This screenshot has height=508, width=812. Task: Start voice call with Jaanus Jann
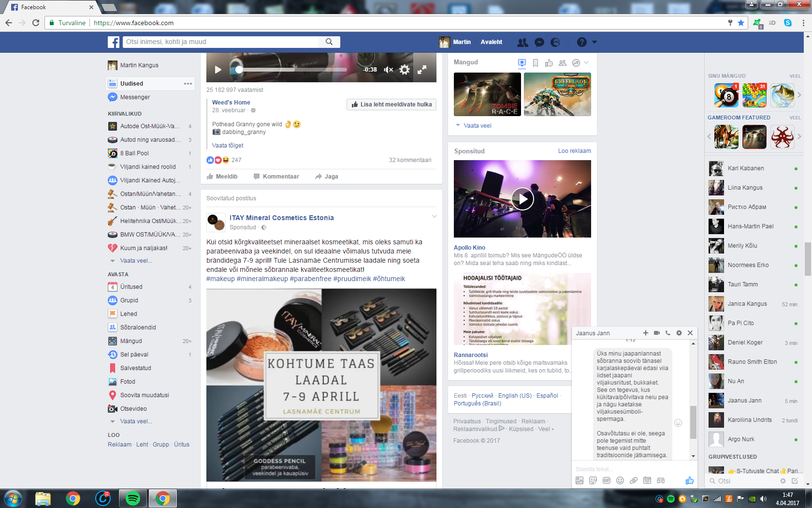pos(668,333)
